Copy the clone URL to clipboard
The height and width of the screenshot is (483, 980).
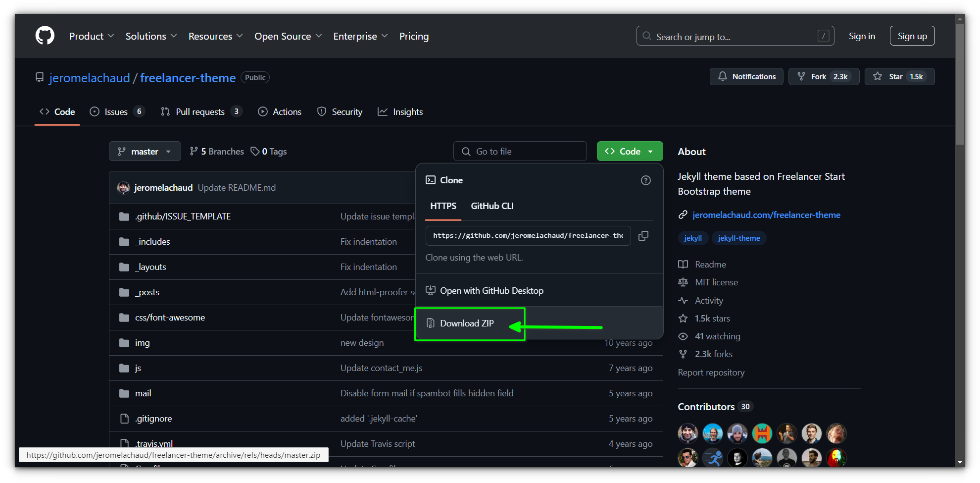pyautogui.click(x=643, y=236)
